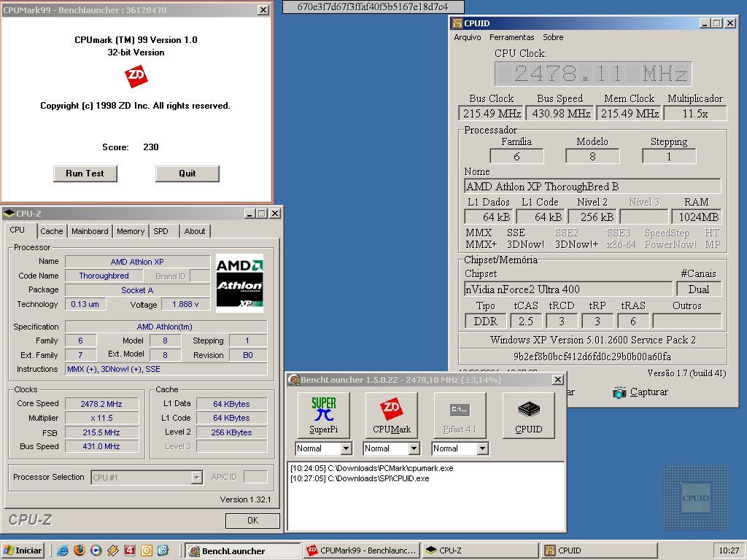Open Internet Explorer from the quick launch
747x560 pixels.
pyautogui.click(x=63, y=551)
